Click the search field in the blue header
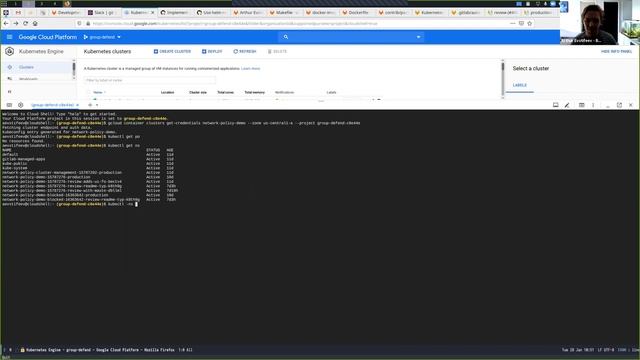Viewport: 640px width, 360px height. pos(351,37)
